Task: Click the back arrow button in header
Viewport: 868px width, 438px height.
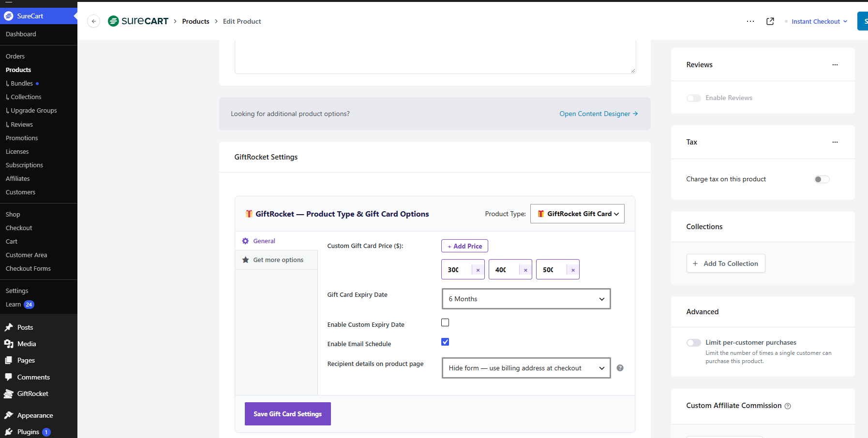Action: pos(94,21)
